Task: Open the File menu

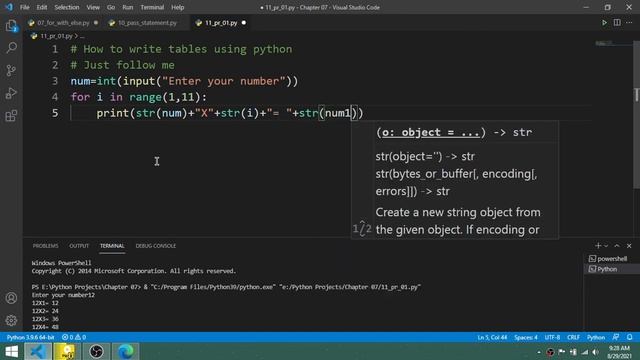Action: [x=24, y=7]
